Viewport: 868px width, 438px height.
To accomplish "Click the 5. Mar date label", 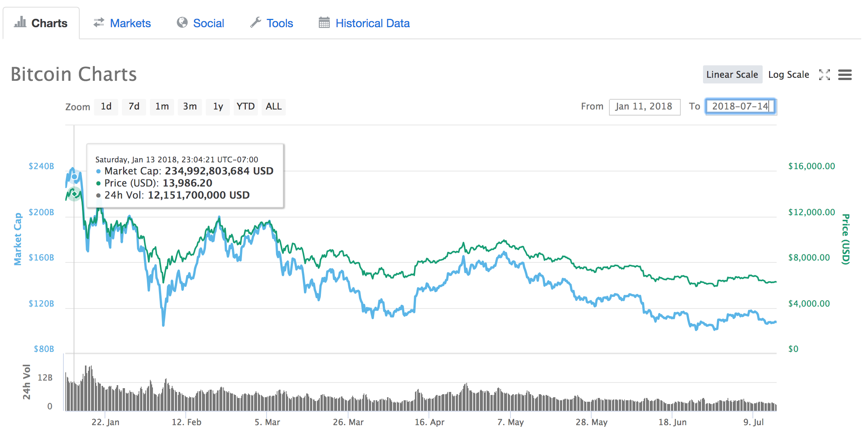I will coord(267,422).
